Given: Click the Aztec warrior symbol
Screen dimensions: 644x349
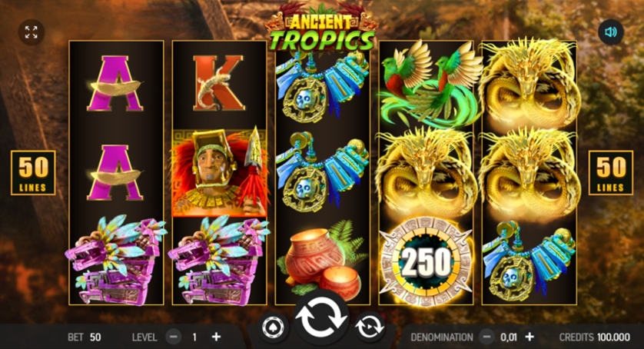Looking at the screenshot, I should click(x=219, y=173).
